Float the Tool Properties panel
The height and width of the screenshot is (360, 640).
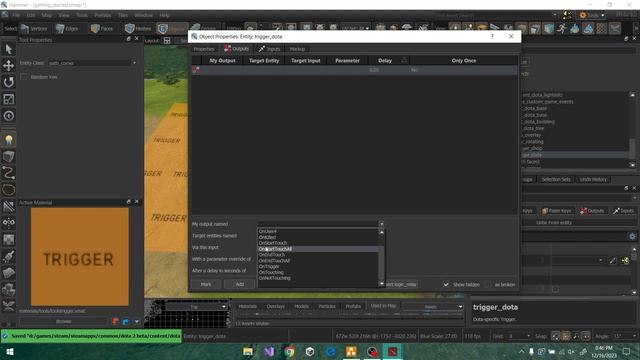pyautogui.click(x=129, y=39)
